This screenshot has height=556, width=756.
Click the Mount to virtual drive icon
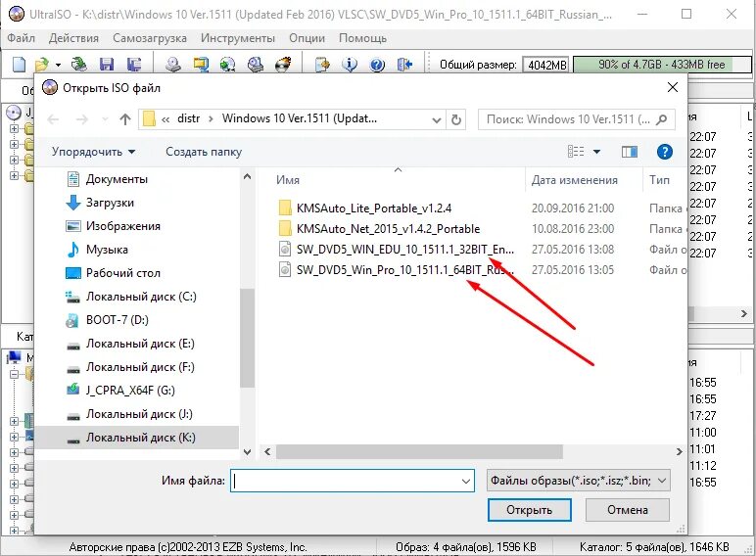255,64
